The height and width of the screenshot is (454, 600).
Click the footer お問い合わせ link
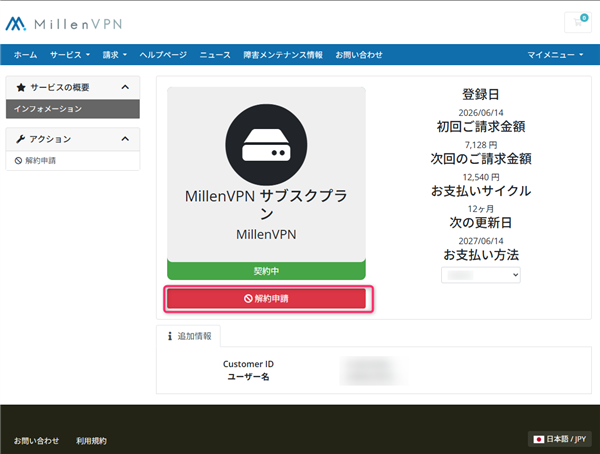click(x=36, y=441)
